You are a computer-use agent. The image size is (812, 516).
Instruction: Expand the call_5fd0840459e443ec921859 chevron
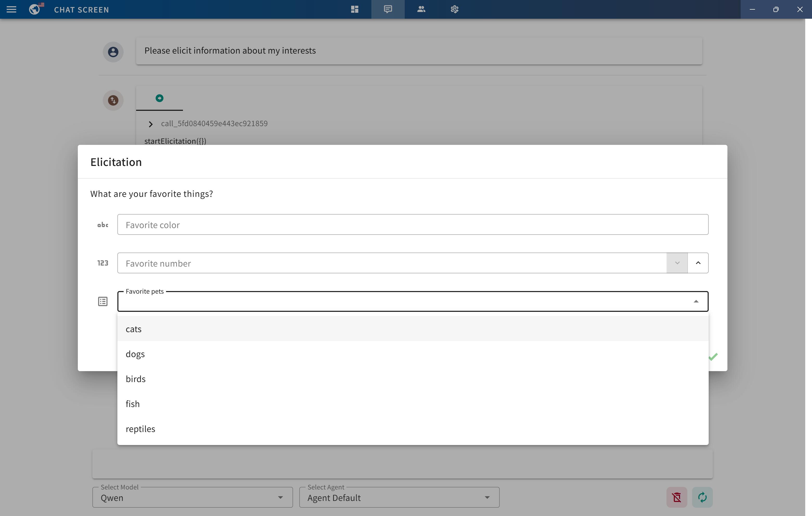[150, 124]
